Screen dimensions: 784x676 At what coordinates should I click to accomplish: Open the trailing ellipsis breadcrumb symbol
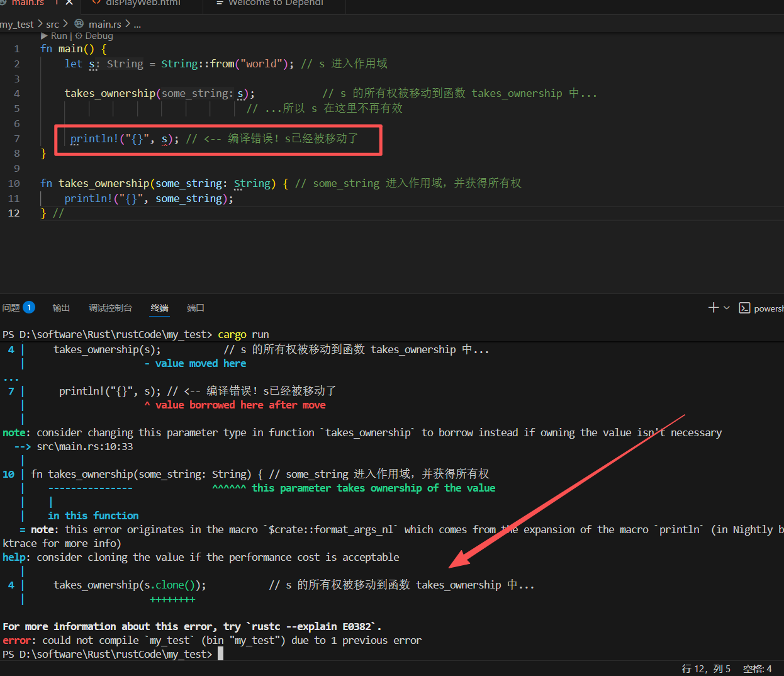[137, 24]
